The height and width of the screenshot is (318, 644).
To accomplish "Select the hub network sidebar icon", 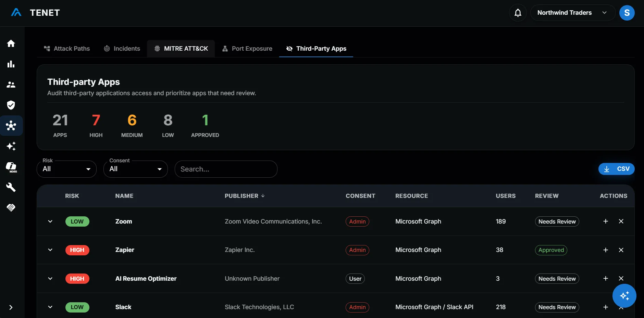I will (x=11, y=126).
